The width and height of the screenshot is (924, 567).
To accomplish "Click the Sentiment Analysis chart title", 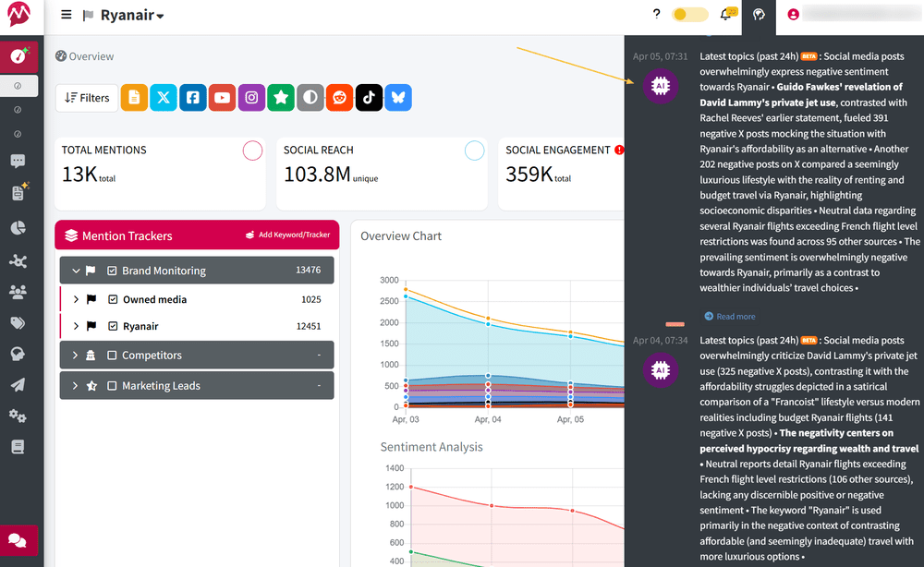I will 432,447.
